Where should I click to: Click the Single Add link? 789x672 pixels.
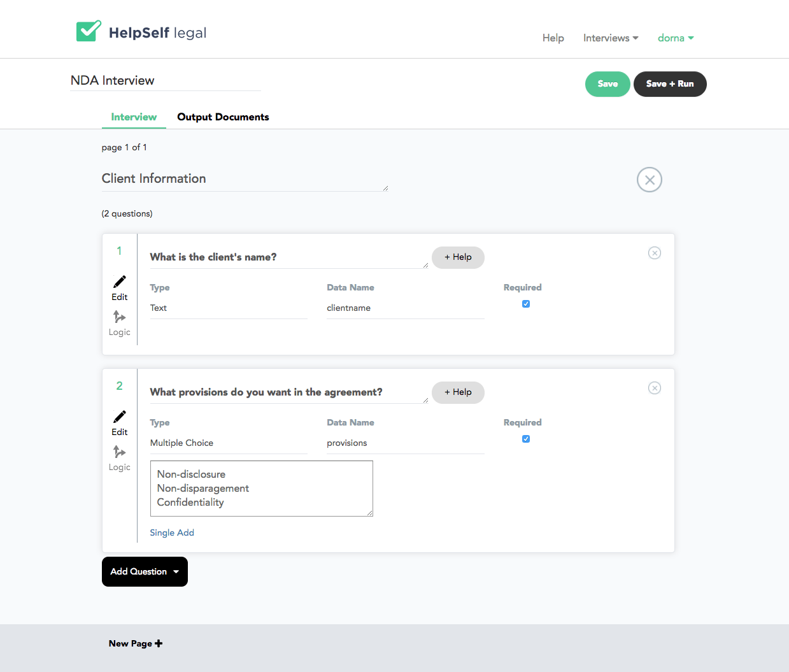point(172,533)
